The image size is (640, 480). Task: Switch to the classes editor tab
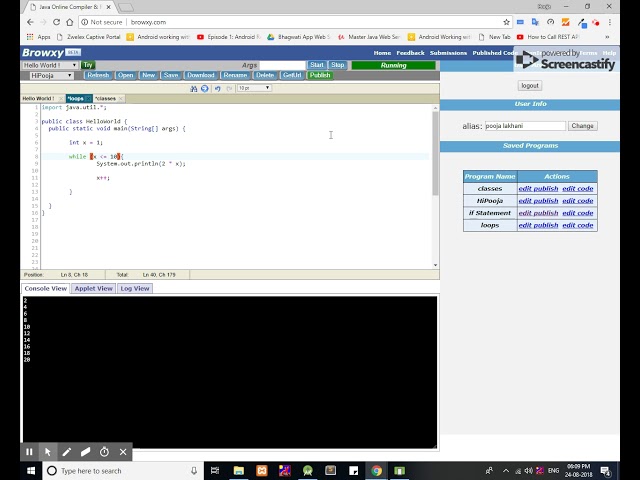(x=106, y=99)
